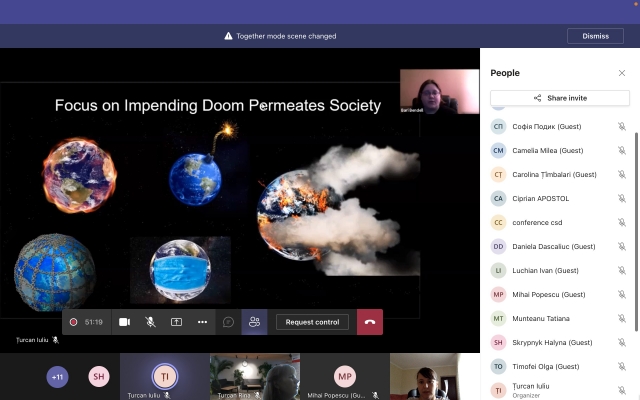Select participant name Skrypnyk Halyna (Guest)
This screenshot has height=400, width=640.
(552, 342)
